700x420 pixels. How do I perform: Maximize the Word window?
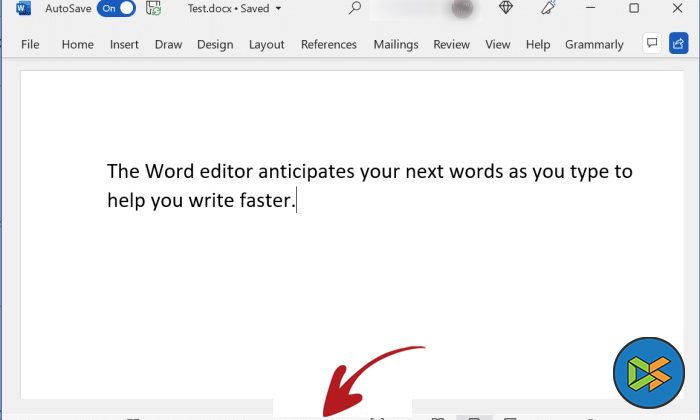click(634, 8)
